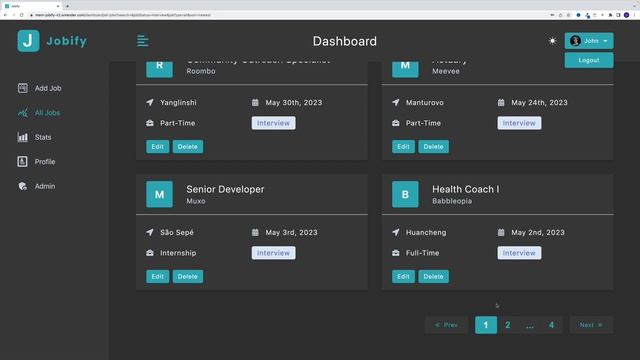640x360 pixels.
Task: Select pagination page 1
Action: pyautogui.click(x=486, y=325)
